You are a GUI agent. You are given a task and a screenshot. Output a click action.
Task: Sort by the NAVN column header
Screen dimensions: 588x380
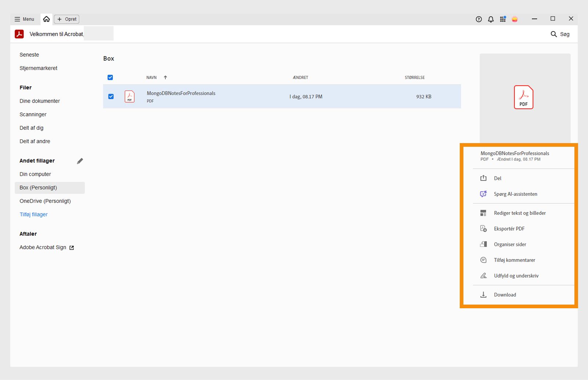[x=151, y=78]
